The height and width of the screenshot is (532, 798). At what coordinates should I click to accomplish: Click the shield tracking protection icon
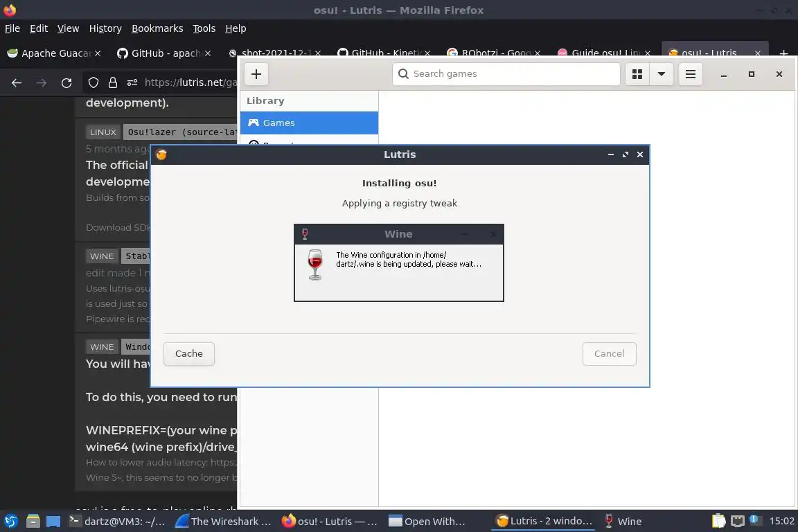[x=94, y=82]
